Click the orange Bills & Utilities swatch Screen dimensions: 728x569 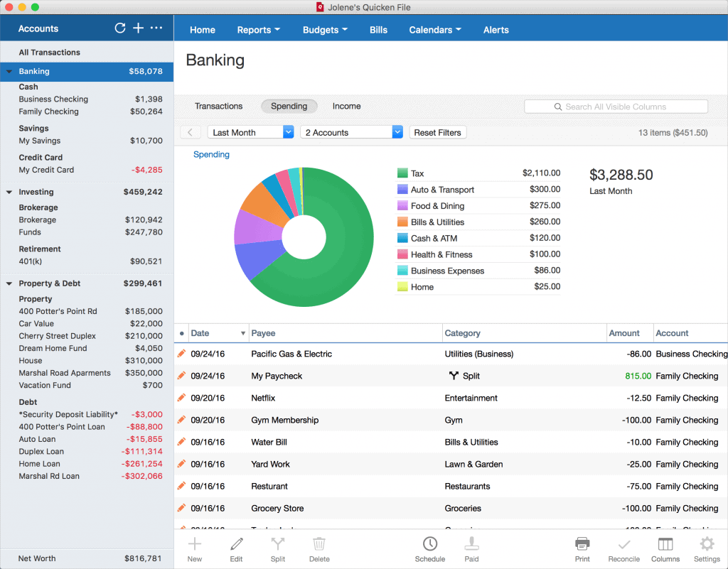(402, 222)
